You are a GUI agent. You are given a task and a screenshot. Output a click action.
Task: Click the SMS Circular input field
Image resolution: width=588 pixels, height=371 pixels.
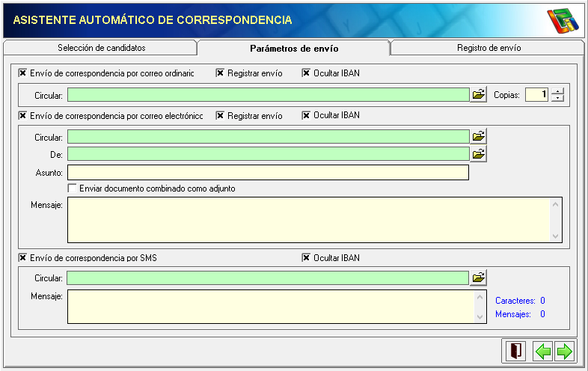coord(268,278)
